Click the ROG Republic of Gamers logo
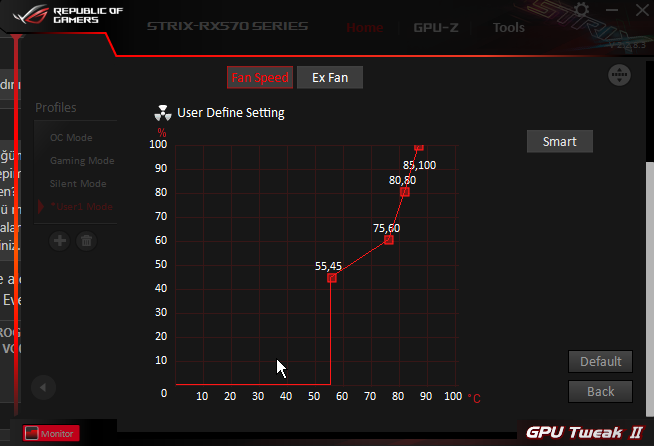The width and height of the screenshot is (654, 446). coord(68,15)
